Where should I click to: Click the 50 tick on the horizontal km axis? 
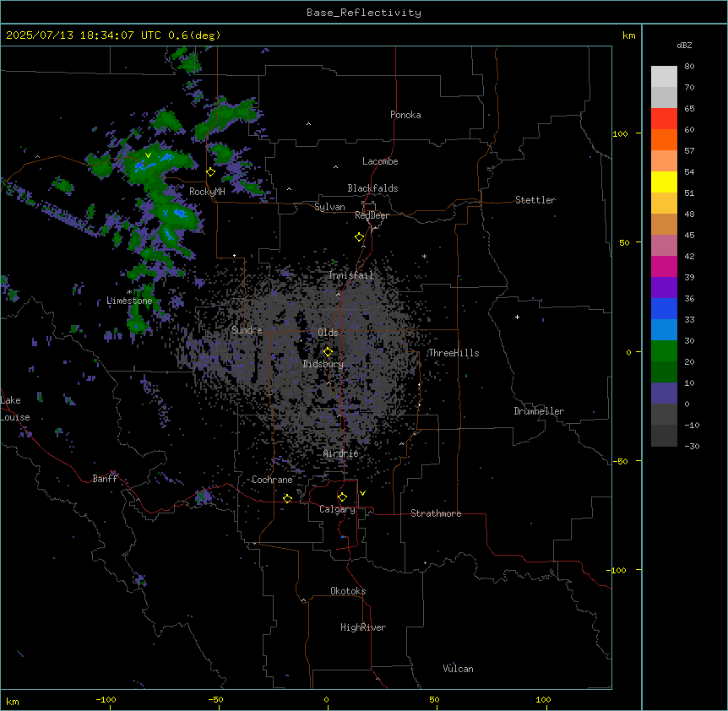tap(434, 699)
